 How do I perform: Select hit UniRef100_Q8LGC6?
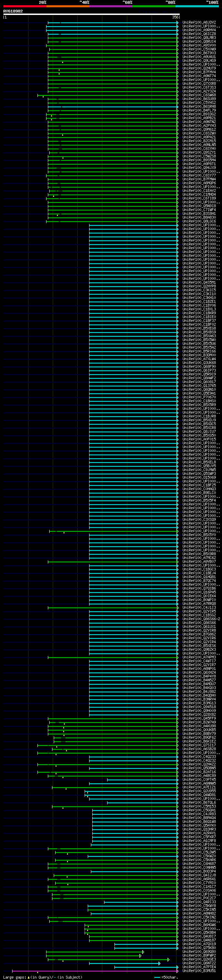pyautogui.click(x=199, y=221)
